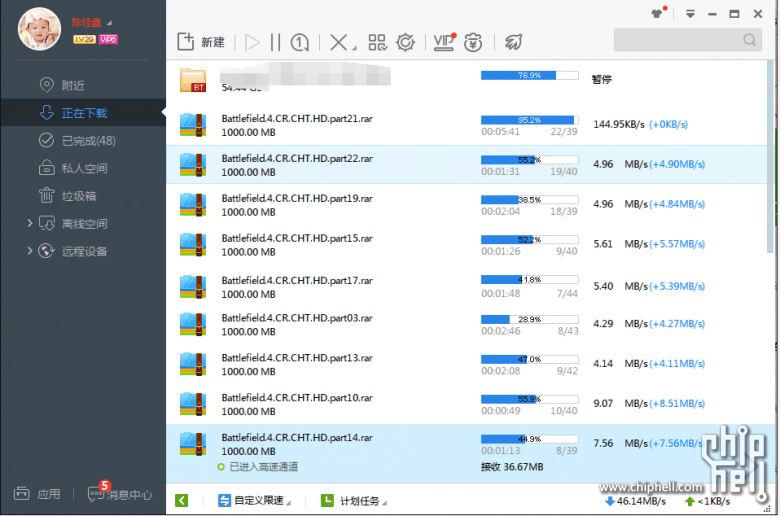Select Battlefield.4.CR.CHT.HD.part14.rar row
780x516 pixels.
click(x=466, y=453)
